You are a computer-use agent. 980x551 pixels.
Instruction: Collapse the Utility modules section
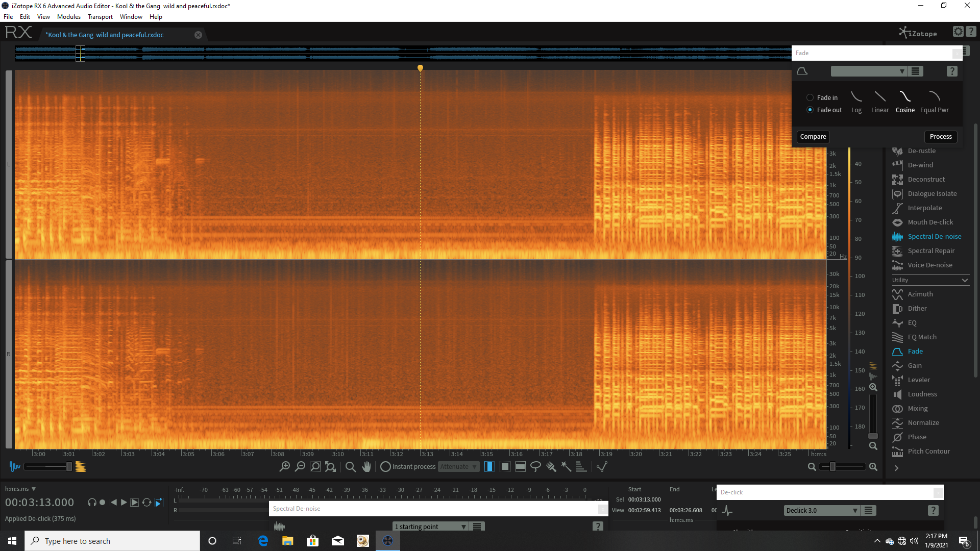(964, 280)
